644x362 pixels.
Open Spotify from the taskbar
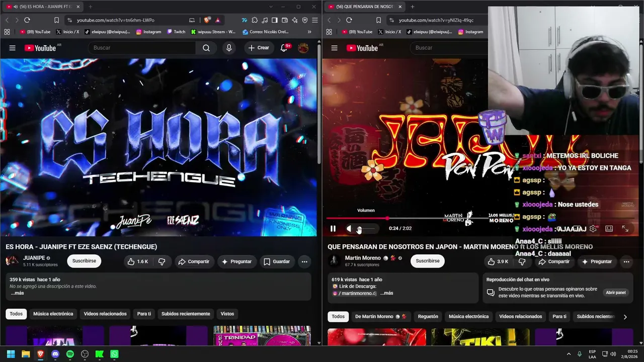tap(70, 354)
